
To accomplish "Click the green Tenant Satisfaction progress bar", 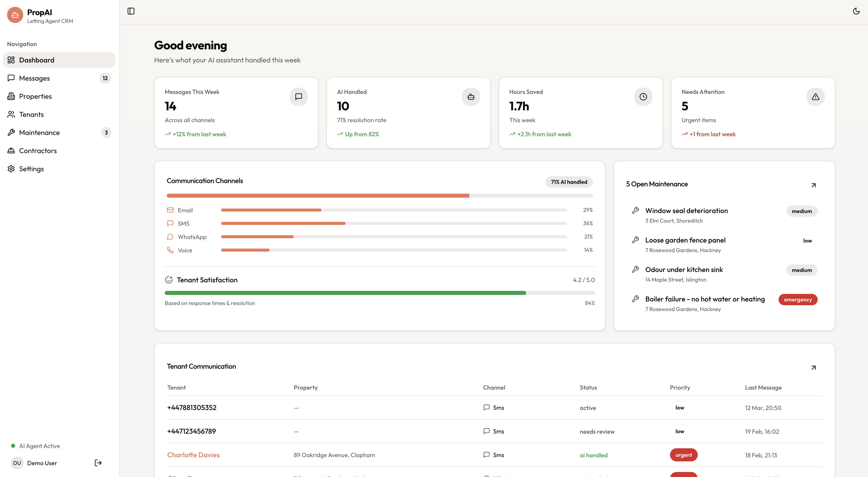I will click(345, 293).
